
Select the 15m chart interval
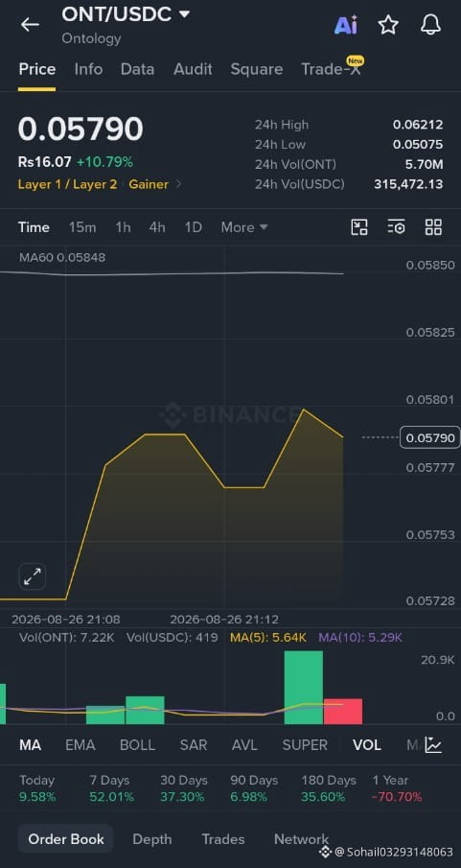pos(81,227)
